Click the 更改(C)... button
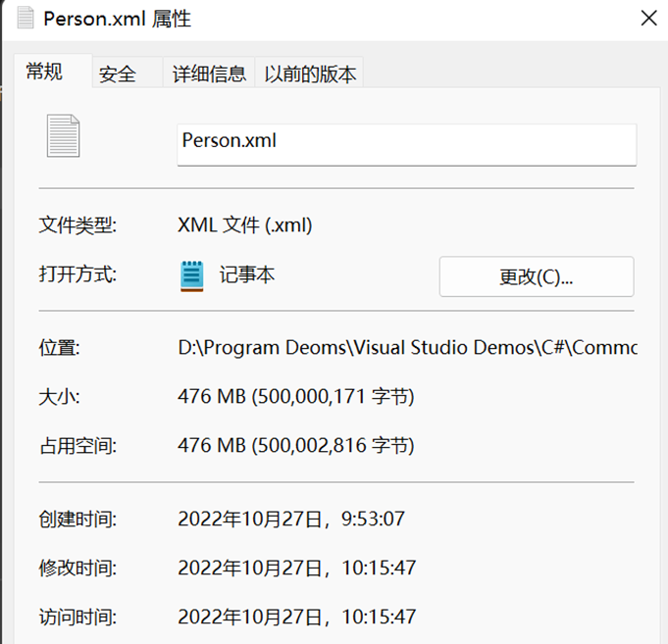 [537, 276]
